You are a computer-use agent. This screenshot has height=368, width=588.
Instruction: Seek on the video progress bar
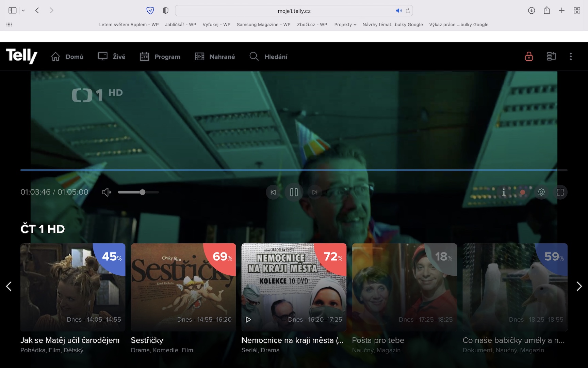(294, 170)
